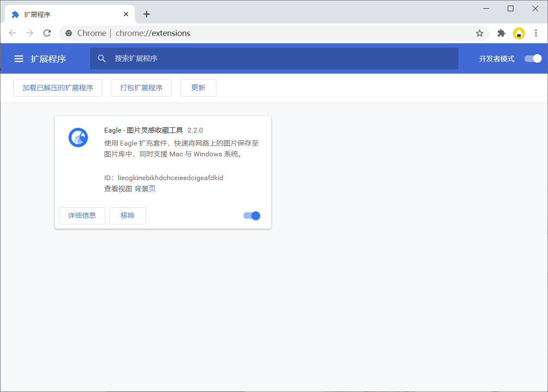
Task: Click the Chrome site info icon
Action: point(68,33)
